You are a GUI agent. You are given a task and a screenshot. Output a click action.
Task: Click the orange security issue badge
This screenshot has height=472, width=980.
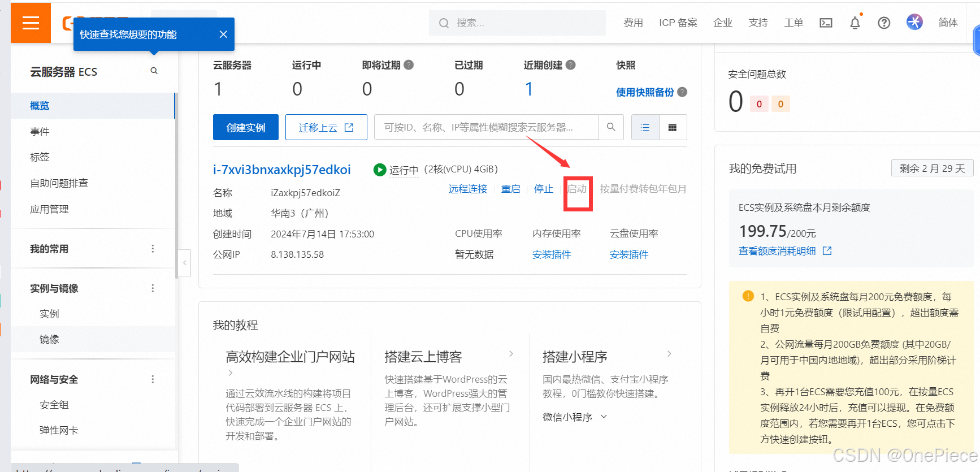(x=780, y=104)
